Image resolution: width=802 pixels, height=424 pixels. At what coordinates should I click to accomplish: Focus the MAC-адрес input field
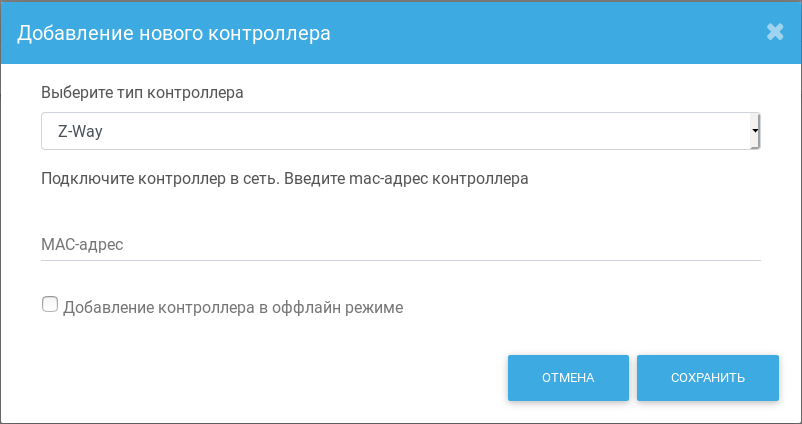tap(400, 244)
